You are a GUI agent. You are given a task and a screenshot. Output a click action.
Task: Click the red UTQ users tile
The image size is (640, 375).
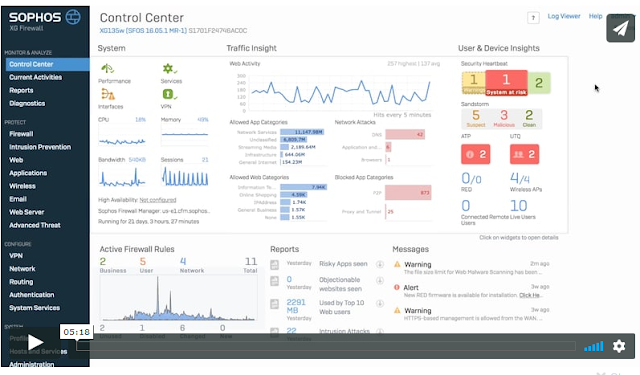point(524,154)
